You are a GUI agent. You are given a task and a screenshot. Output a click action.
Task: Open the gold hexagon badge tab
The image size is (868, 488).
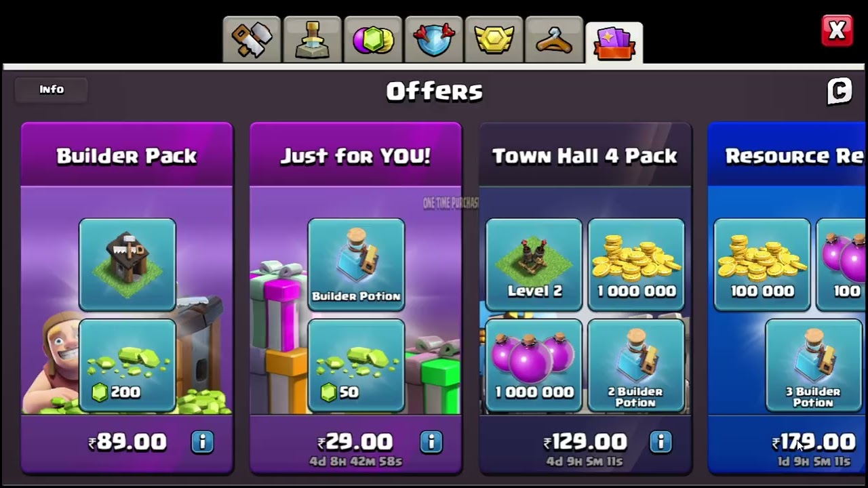point(494,40)
